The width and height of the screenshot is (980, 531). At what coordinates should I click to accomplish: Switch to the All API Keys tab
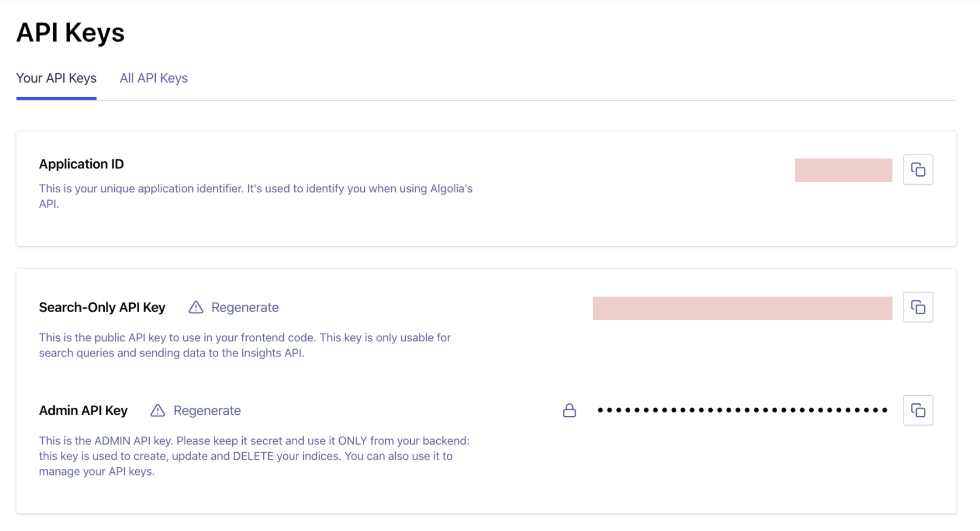pyautogui.click(x=154, y=78)
